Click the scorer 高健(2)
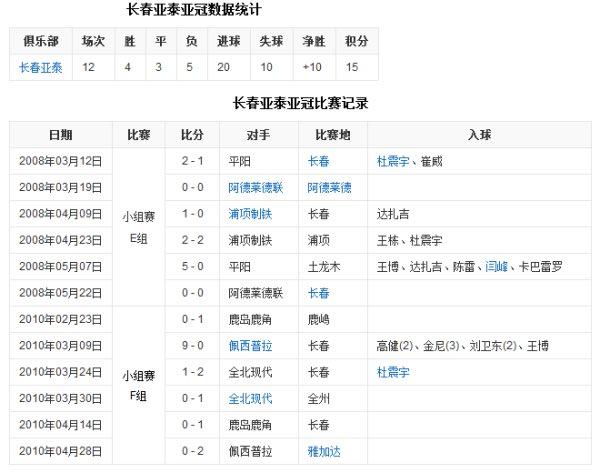Viewport: 600px width, 473px height. (395, 346)
